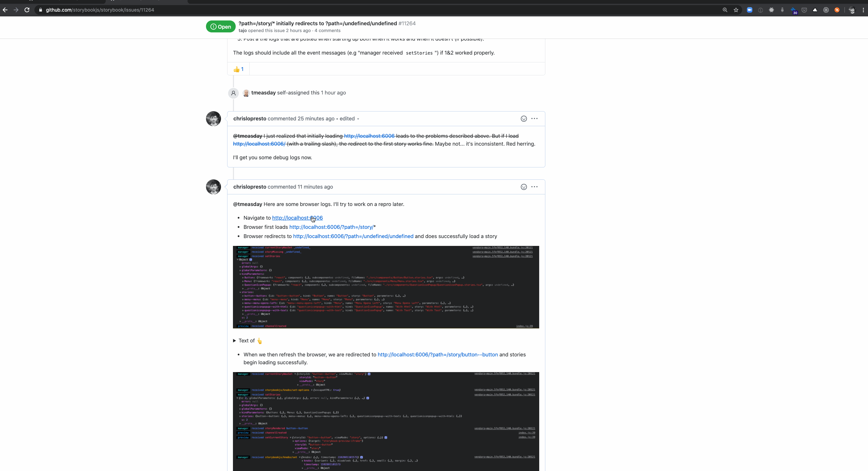The image size is (868, 471).
Task: Reload the page
Action: pos(27,10)
